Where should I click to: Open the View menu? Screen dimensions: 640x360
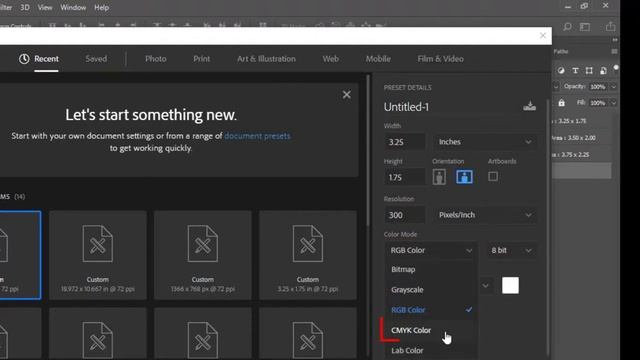coord(45,7)
